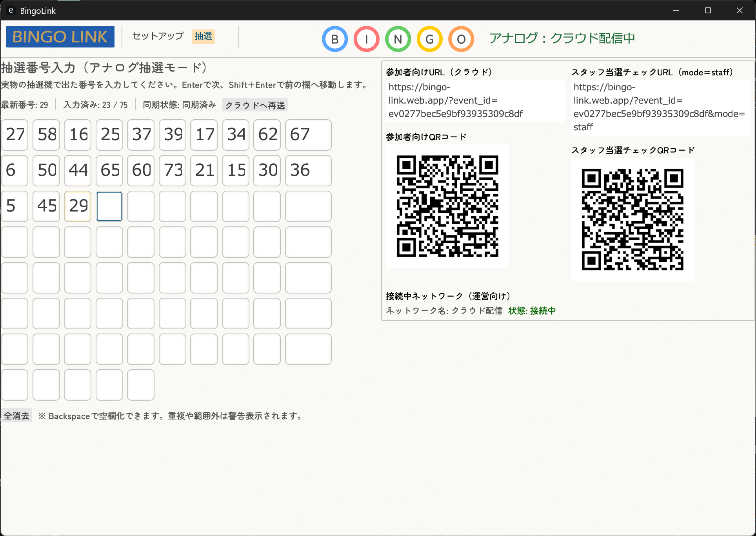
Task: Click the アナログ:クラウド配信中 header status
Action: [562, 38]
